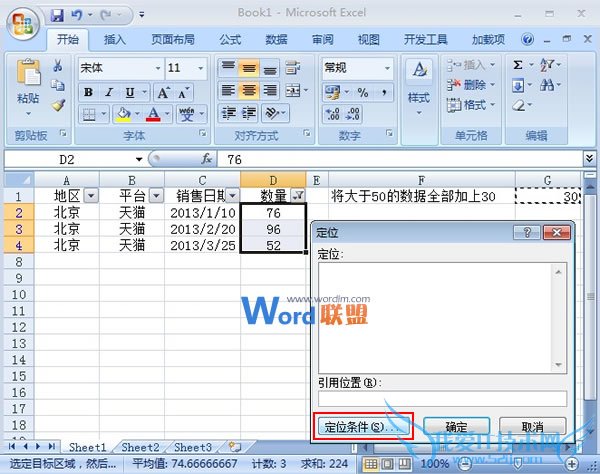Click the 删除 cells button

click(x=471, y=85)
